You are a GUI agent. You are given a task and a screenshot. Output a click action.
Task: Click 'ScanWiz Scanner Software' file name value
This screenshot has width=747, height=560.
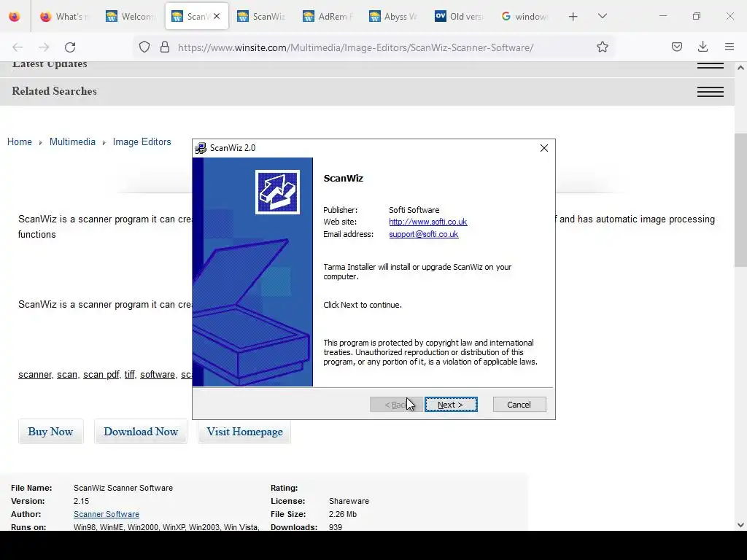(x=123, y=488)
